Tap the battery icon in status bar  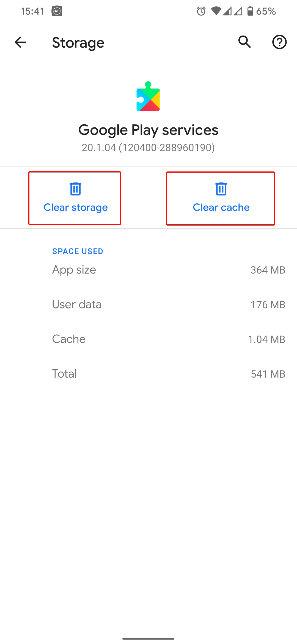point(250,11)
